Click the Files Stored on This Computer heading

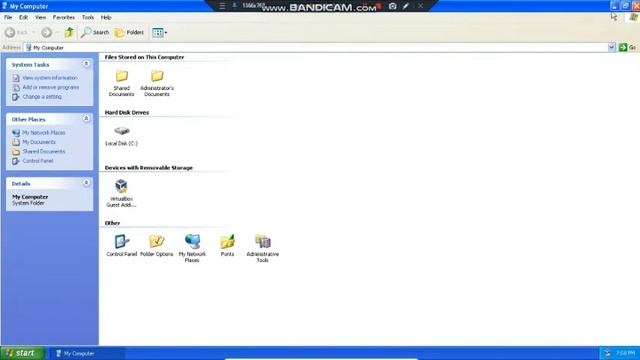[144, 57]
